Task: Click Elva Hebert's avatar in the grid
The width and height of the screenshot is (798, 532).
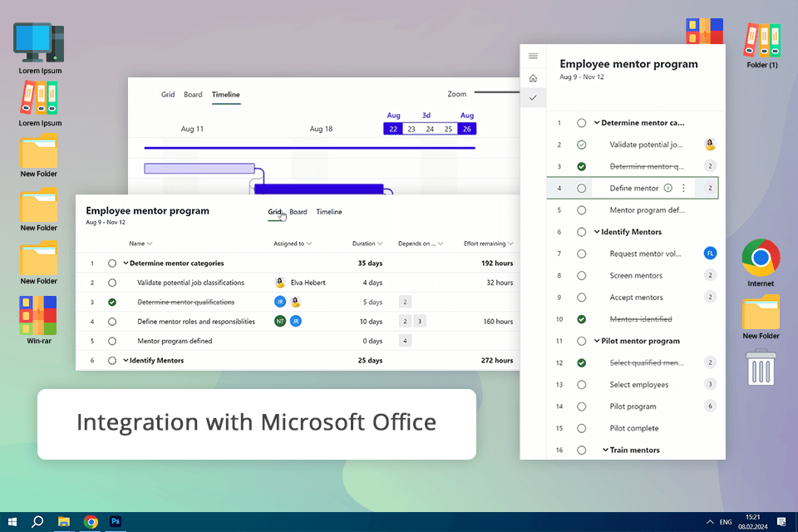Action: (280, 283)
